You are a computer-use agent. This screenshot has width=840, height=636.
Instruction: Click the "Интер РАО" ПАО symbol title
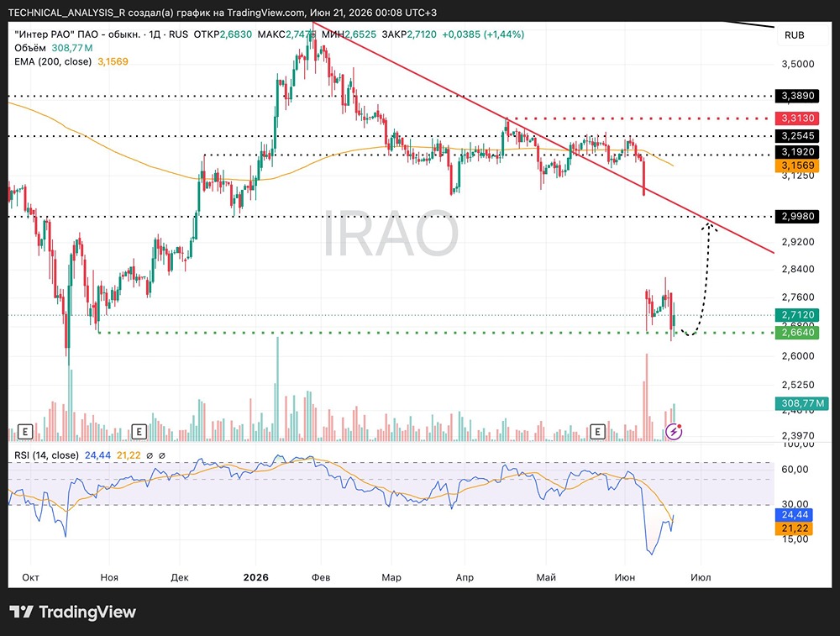[x=77, y=34]
